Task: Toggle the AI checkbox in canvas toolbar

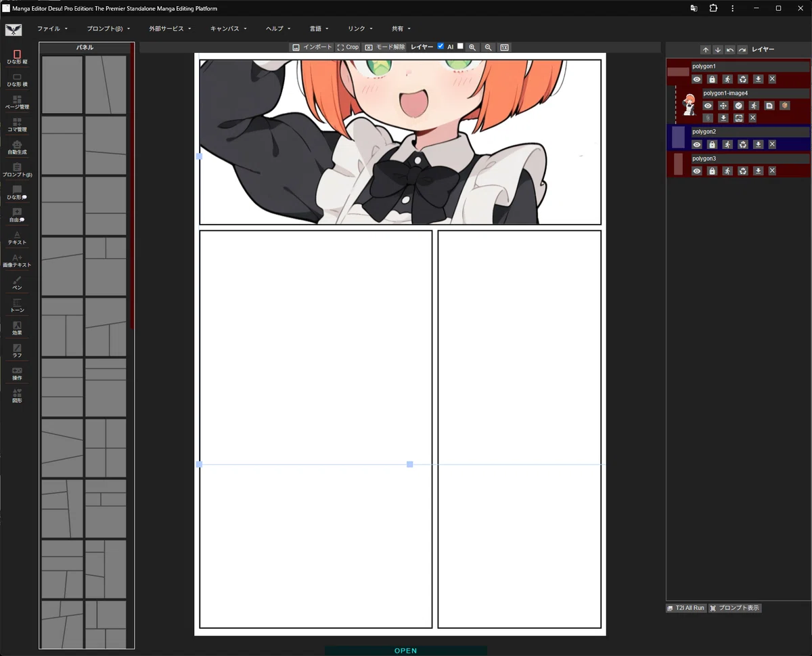Action: pyautogui.click(x=460, y=46)
